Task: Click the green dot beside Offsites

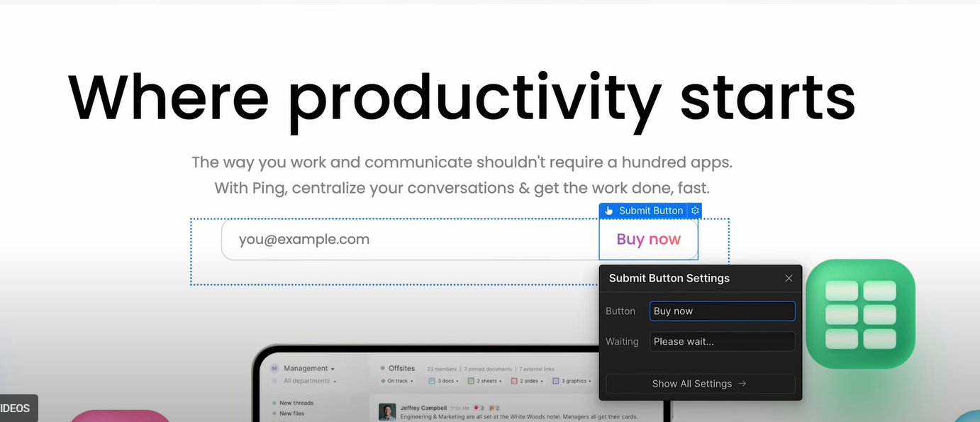Action: tap(382, 368)
